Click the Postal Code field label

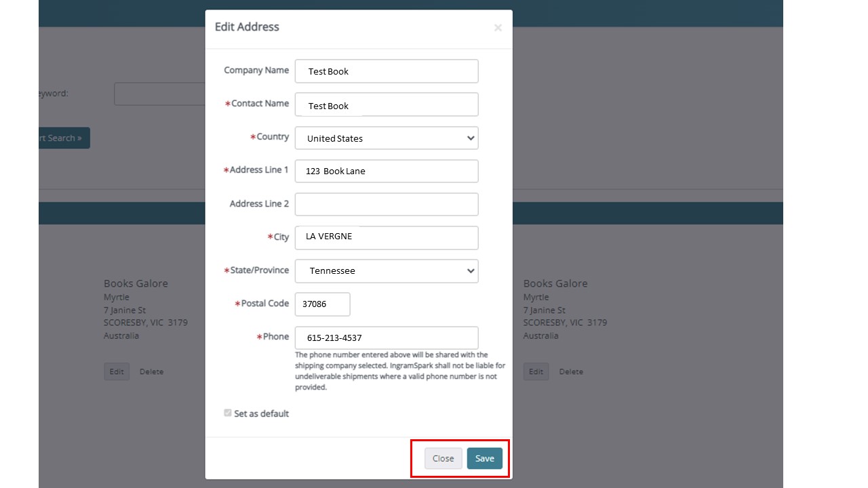click(x=262, y=303)
